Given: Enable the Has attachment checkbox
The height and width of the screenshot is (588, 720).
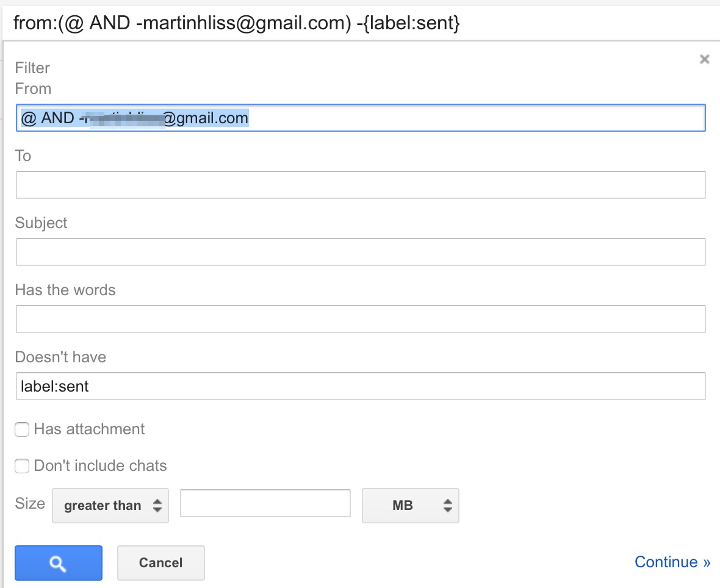Looking at the screenshot, I should click(x=22, y=430).
